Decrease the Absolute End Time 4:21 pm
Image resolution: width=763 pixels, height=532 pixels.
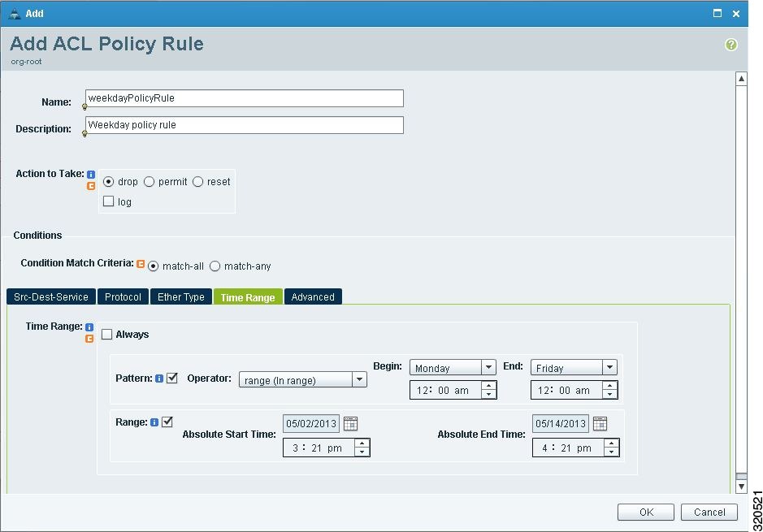tap(611, 452)
